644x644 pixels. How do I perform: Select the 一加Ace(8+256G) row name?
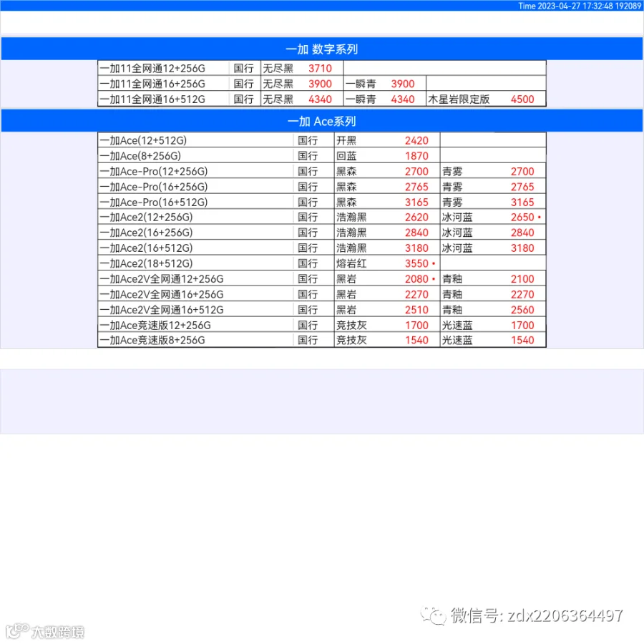140,156
